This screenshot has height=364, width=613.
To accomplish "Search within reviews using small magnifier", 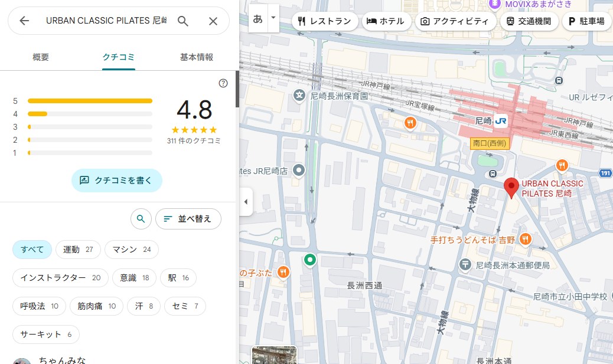I will (x=141, y=219).
